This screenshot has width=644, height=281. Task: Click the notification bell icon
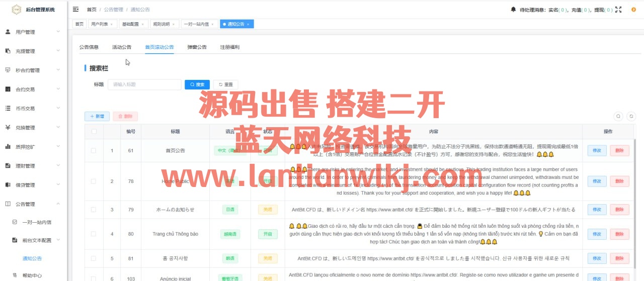point(513,10)
